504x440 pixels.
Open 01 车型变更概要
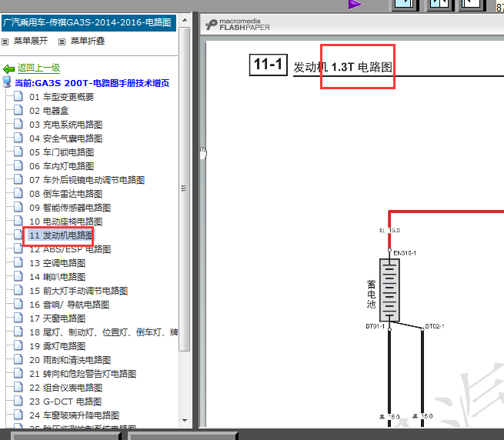(x=62, y=97)
